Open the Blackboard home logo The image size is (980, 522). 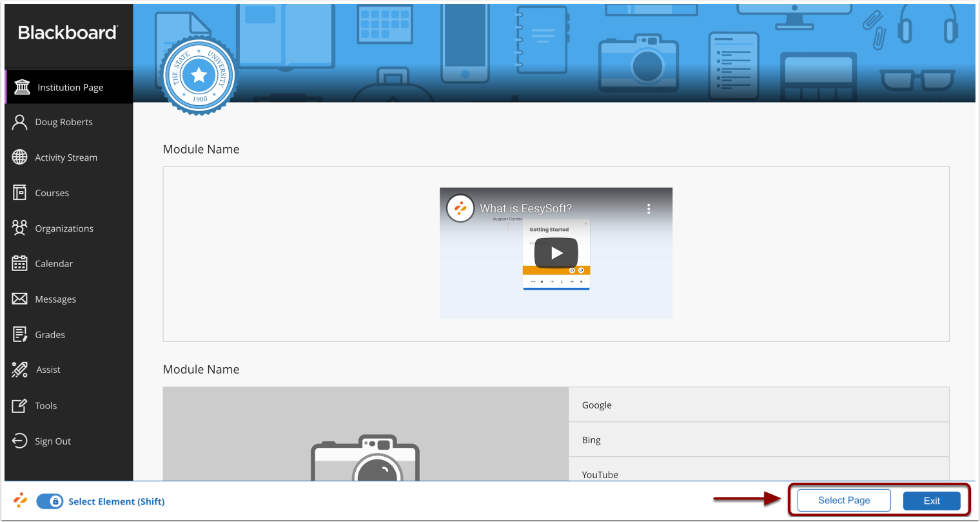pyautogui.click(x=66, y=32)
